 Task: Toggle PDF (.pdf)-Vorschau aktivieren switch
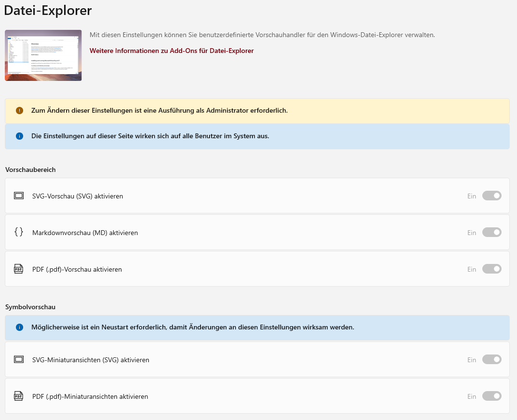tap(491, 269)
